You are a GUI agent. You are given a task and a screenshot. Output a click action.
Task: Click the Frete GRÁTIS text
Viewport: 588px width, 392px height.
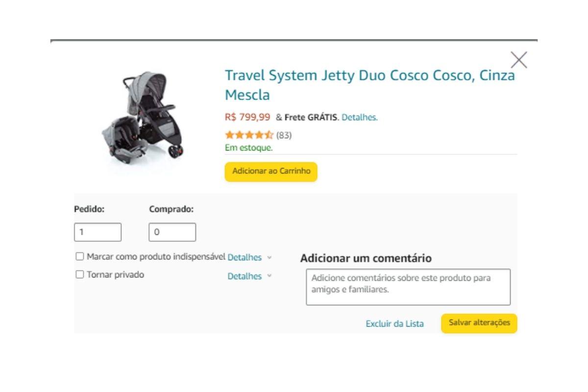tap(311, 118)
